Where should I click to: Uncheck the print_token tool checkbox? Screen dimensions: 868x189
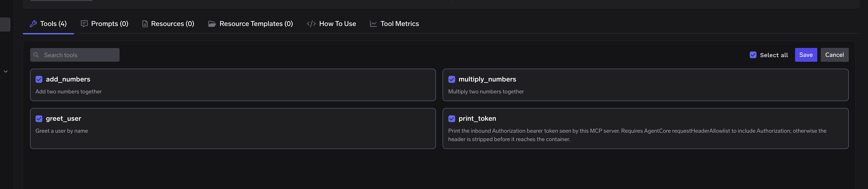452,119
